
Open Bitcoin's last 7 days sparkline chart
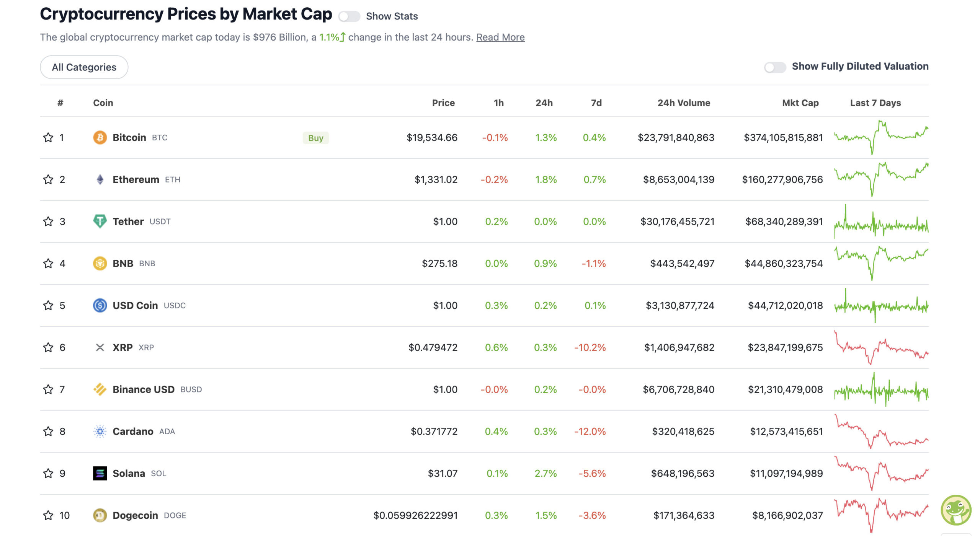tap(881, 138)
